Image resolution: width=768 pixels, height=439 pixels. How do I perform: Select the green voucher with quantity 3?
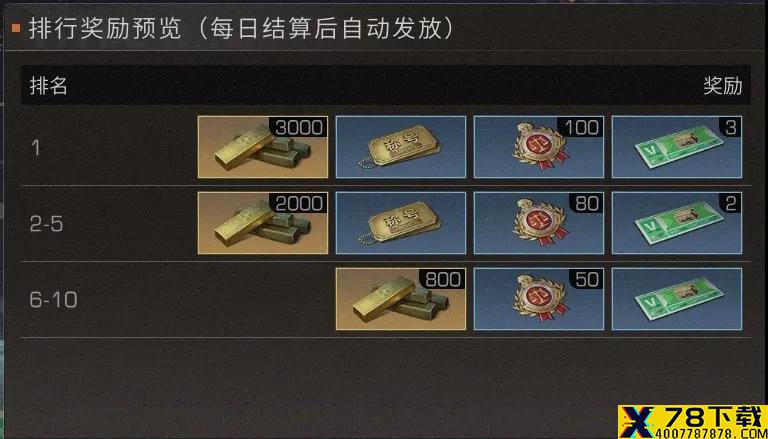coord(677,147)
